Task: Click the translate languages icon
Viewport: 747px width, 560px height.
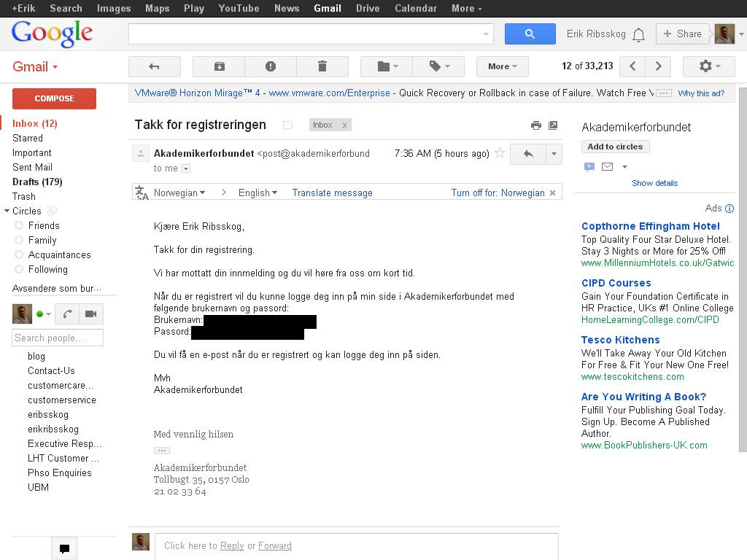Action: [x=142, y=192]
